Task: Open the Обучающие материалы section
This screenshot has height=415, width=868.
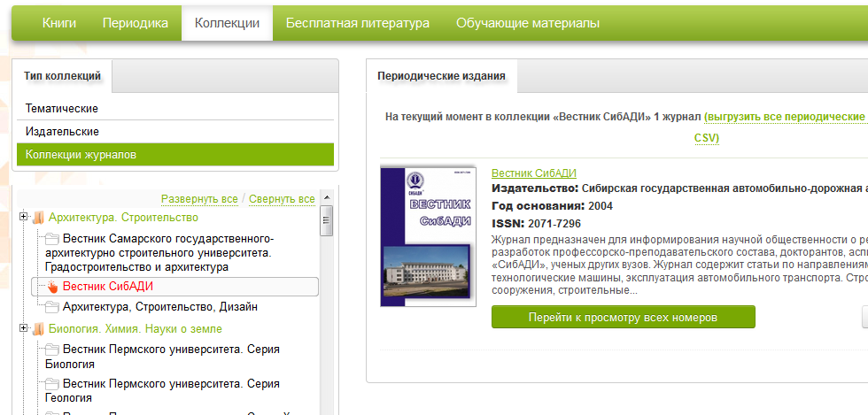Action: [527, 23]
